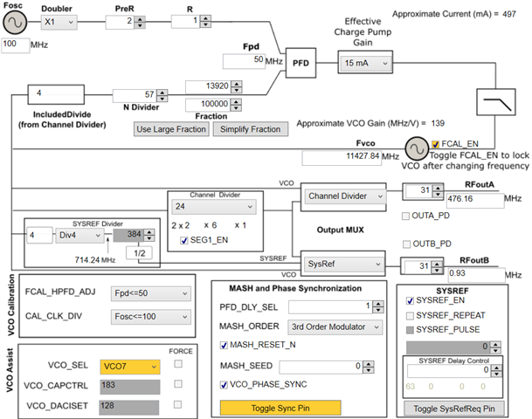Screen dimensions: 532x419
Task: Toggle the FCAL_EN checkbox
Action: point(435,144)
